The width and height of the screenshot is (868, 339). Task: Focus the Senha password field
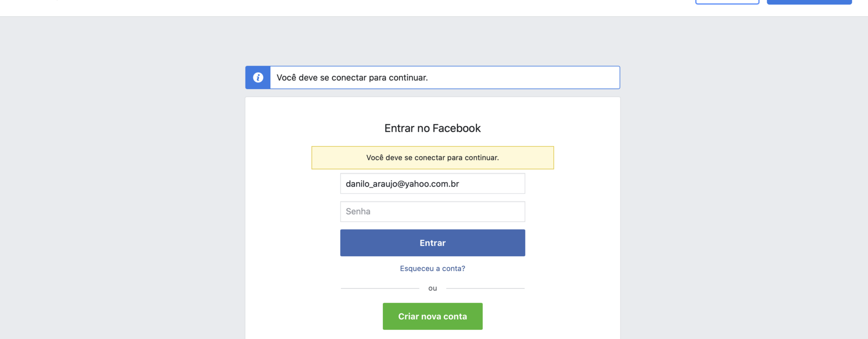coord(433,212)
